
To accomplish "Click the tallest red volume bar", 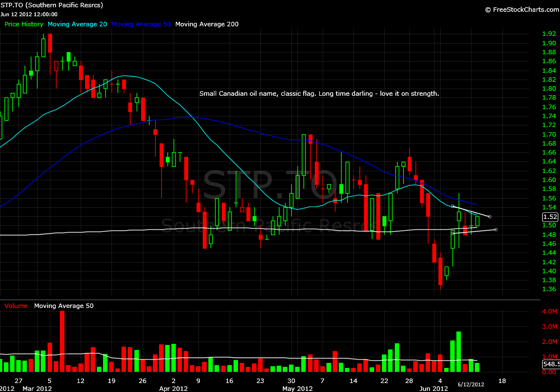I will 62,341.
